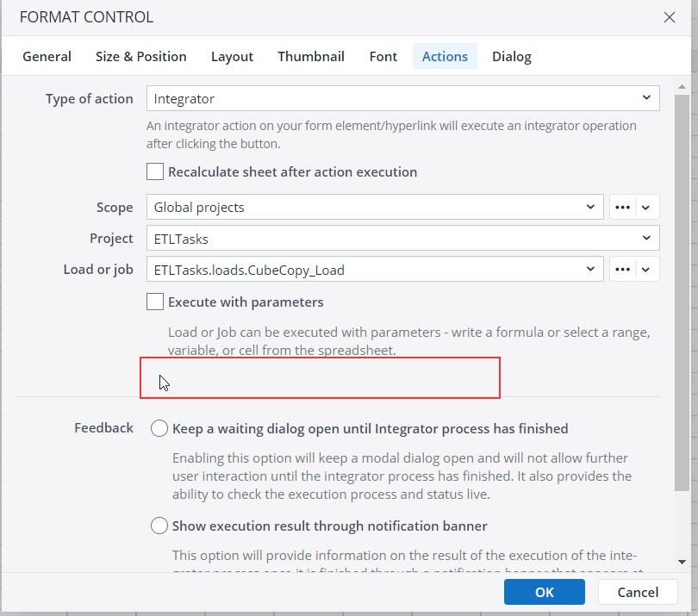
Task: Expand the chevron button right of Scope ellipsis
Action: pos(647,208)
